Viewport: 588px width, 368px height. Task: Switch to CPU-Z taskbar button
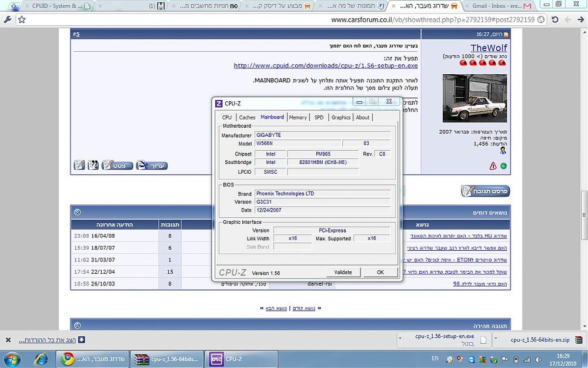click(242, 359)
